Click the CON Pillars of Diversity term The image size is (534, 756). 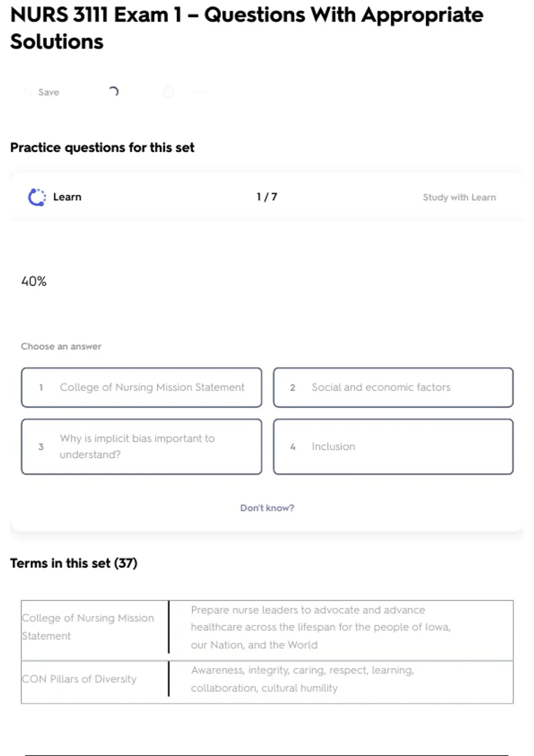tap(80, 679)
